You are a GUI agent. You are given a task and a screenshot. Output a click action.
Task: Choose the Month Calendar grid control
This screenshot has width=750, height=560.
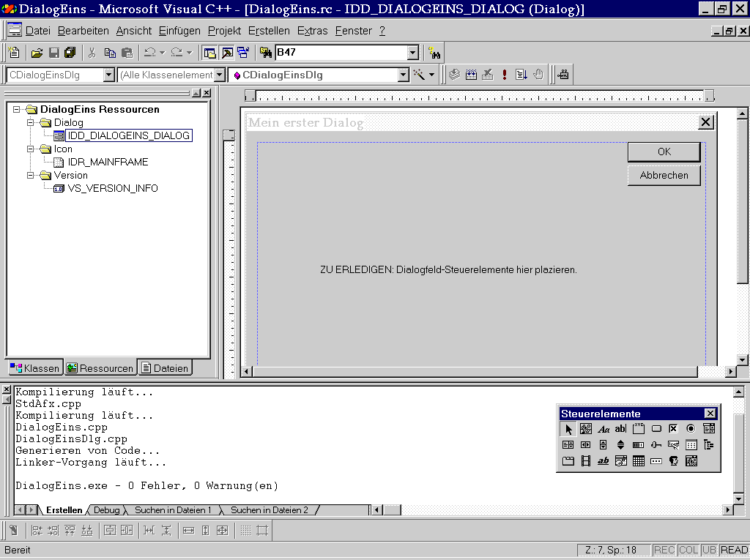click(638, 461)
